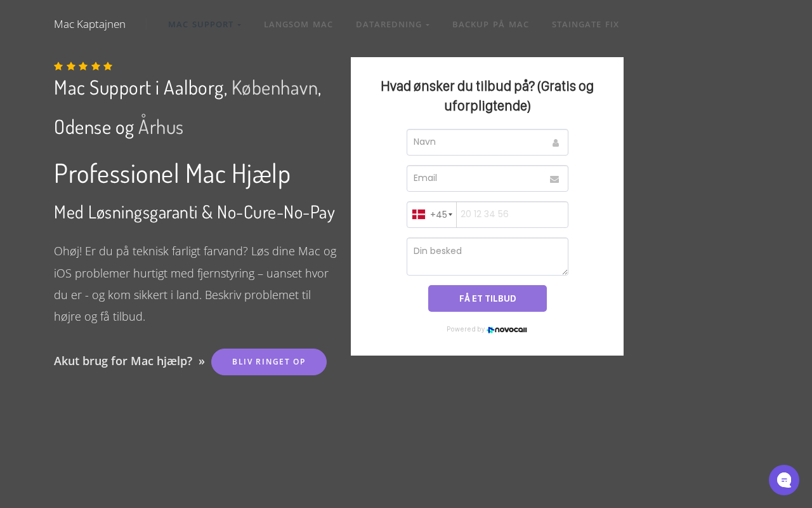
Task: Select Staingate Fix in navigation
Action: (x=585, y=25)
